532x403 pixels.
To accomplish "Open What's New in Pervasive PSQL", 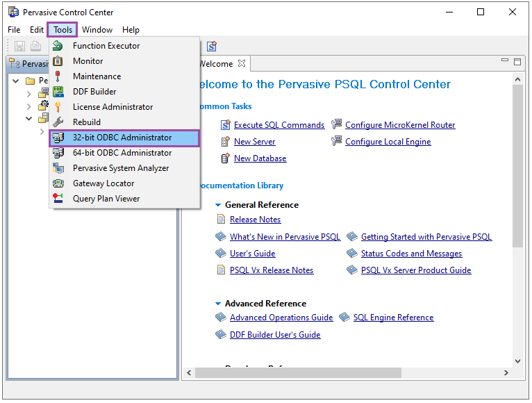I will (285, 237).
